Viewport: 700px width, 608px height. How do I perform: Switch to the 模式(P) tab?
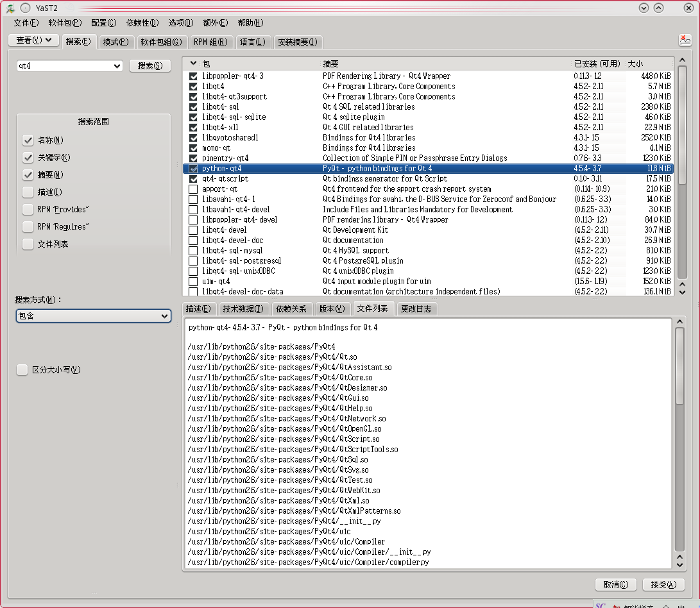pyautogui.click(x=115, y=42)
